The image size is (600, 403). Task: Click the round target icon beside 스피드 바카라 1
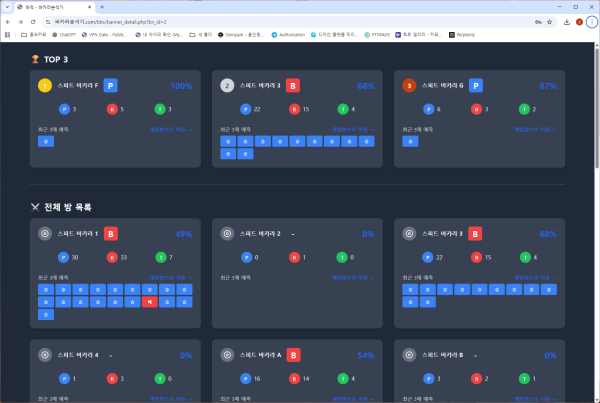coord(44,234)
